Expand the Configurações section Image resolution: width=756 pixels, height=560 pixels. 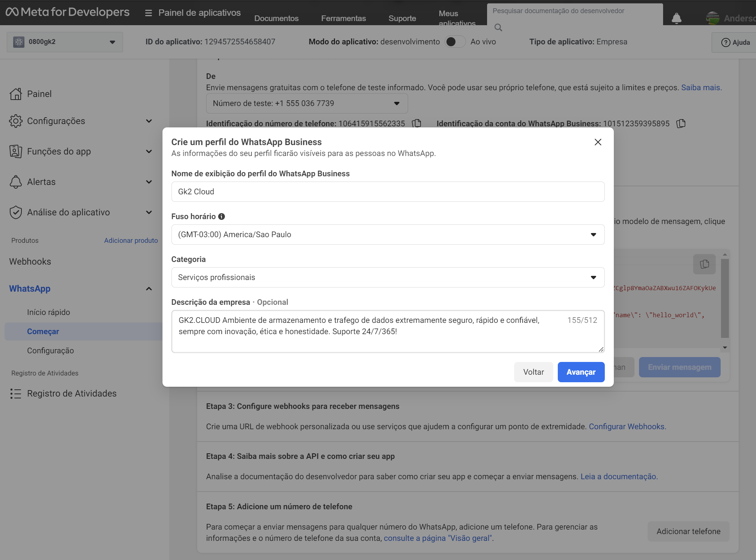pyautogui.click(x=149, y=121)
